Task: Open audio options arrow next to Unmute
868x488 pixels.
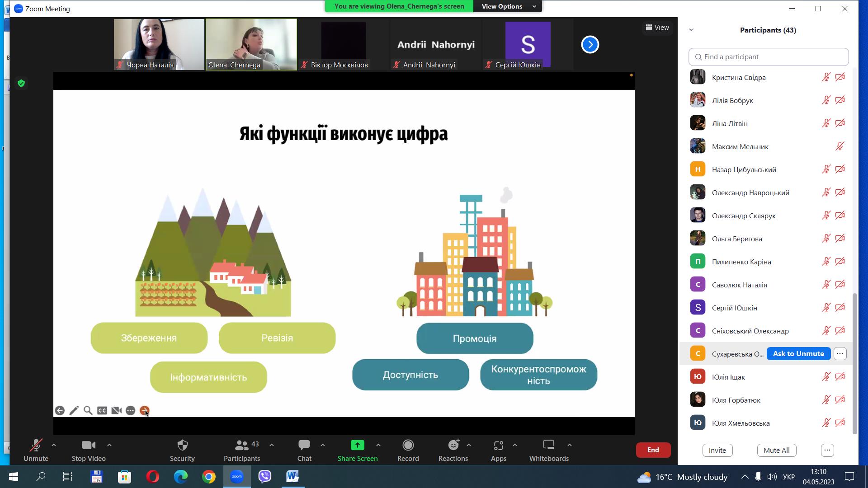Action: click(54, 445)
